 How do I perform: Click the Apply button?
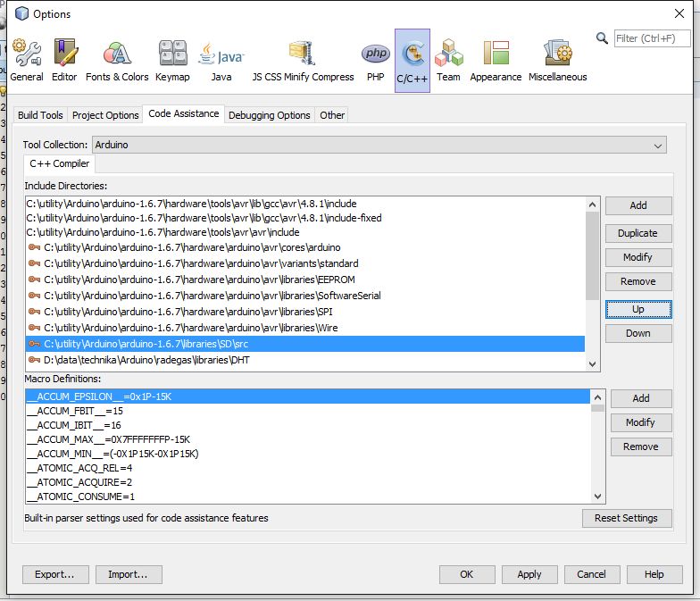529,574
